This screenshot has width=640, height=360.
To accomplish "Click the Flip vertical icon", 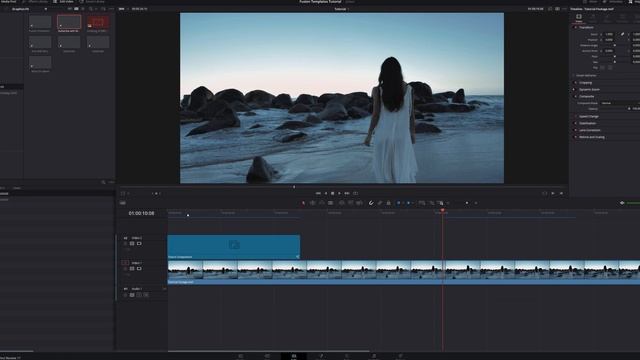I will coord(610,68).
